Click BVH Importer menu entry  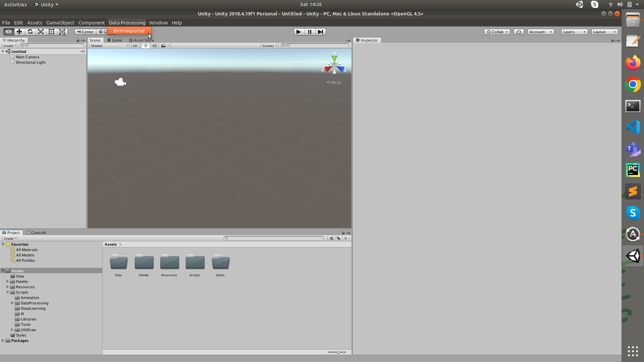pos(129,31)
